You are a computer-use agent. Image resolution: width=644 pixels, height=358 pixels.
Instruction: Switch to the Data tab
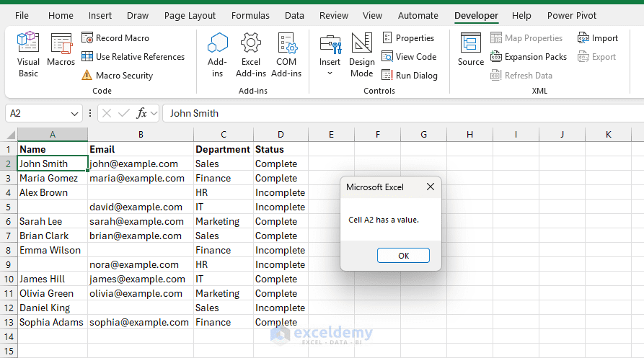click(x=294, y=16)
